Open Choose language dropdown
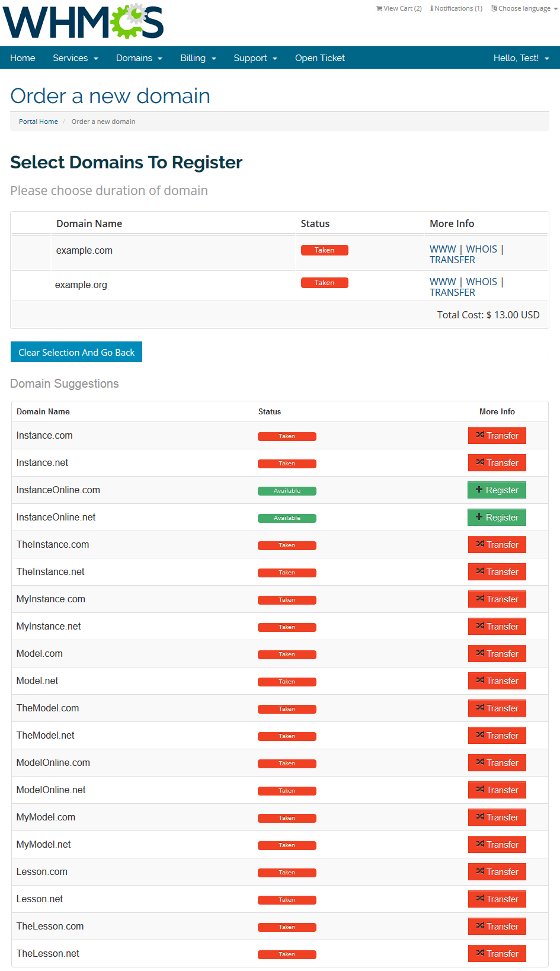 (524, 8)
